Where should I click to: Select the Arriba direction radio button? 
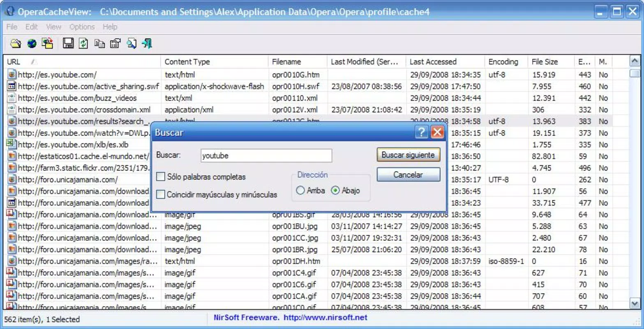point(300,190)
